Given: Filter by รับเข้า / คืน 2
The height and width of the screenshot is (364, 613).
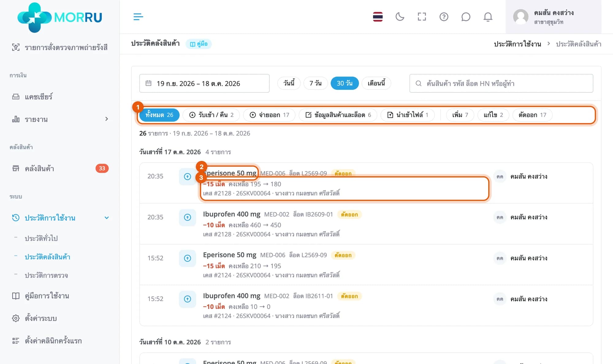Looking at the screenshot, I should pyautogui.click(x=211, y=115).
